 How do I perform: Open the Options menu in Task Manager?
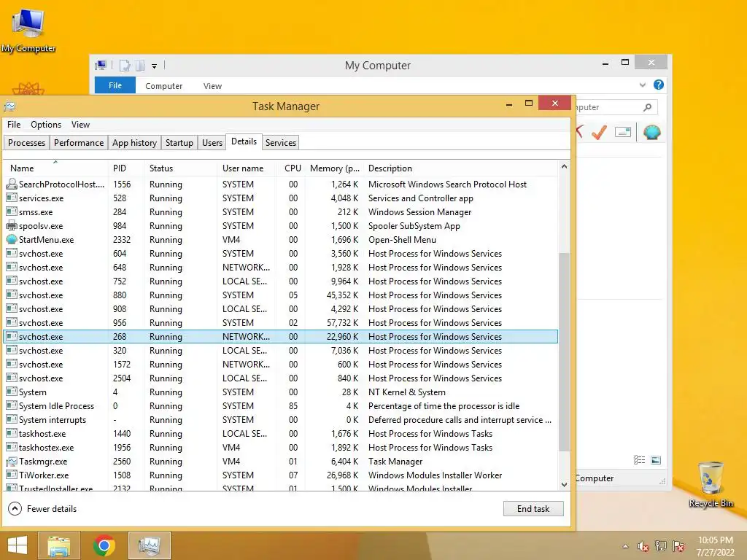(x=46, y=124)
